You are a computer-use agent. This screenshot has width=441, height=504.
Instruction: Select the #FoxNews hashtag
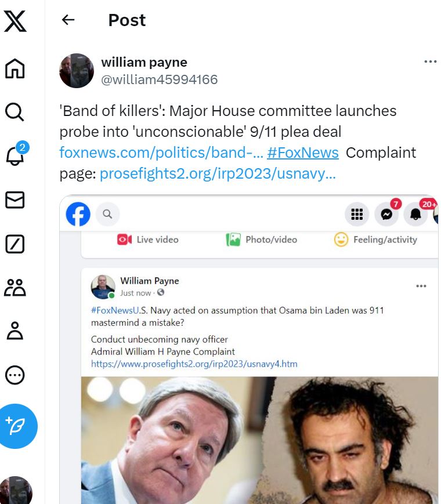click(x=303, y=153)
